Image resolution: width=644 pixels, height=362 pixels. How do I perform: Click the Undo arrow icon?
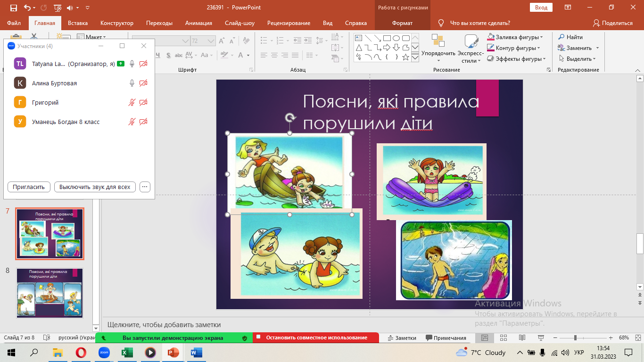pyautogui.click(x=27, y=8)
